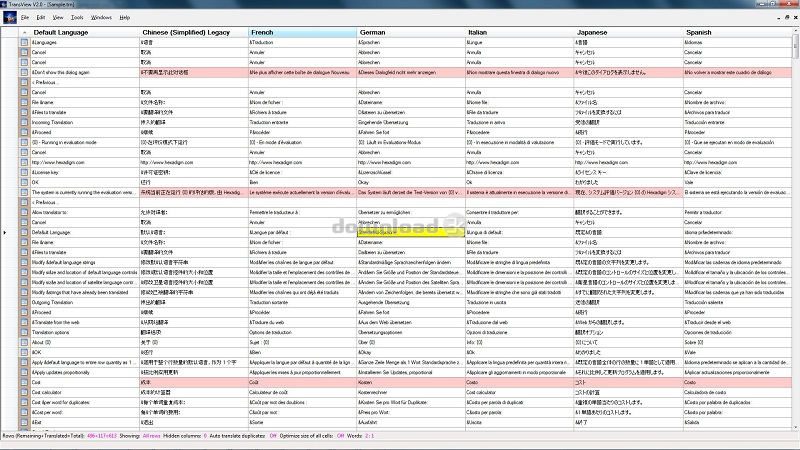800x450 pixels.
Task: Click the row icon for Modify size of satellite language controls
Action: [x=24, y=282]
